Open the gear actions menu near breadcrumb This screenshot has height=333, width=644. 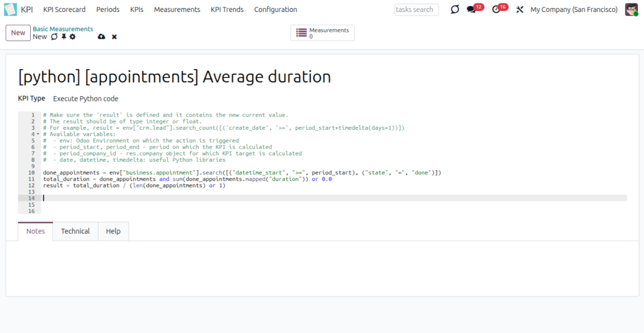point(72,37)
